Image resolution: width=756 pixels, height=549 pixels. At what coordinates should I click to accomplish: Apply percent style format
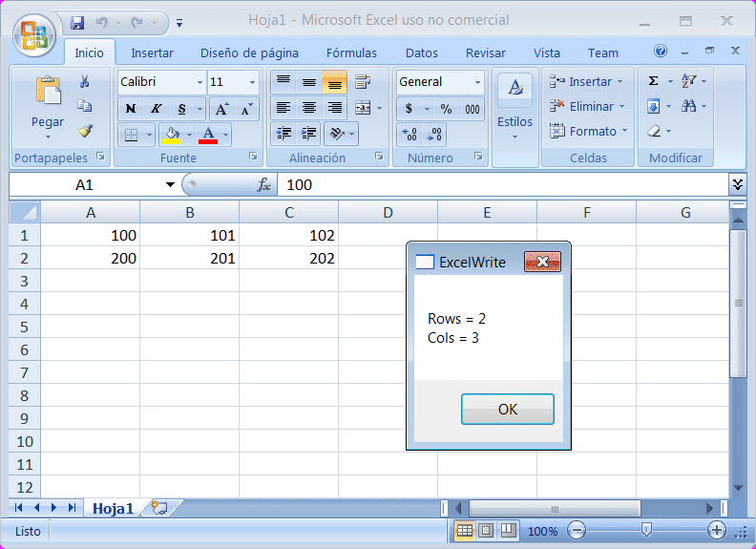(446, 109)
